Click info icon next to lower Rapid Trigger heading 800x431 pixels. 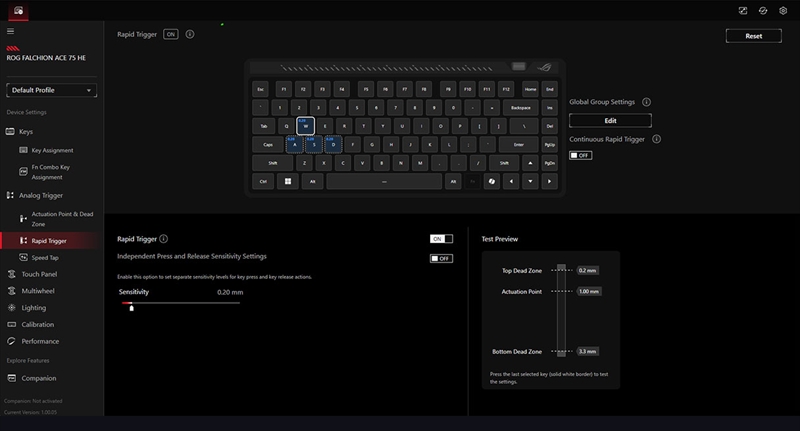coord(163,239)
